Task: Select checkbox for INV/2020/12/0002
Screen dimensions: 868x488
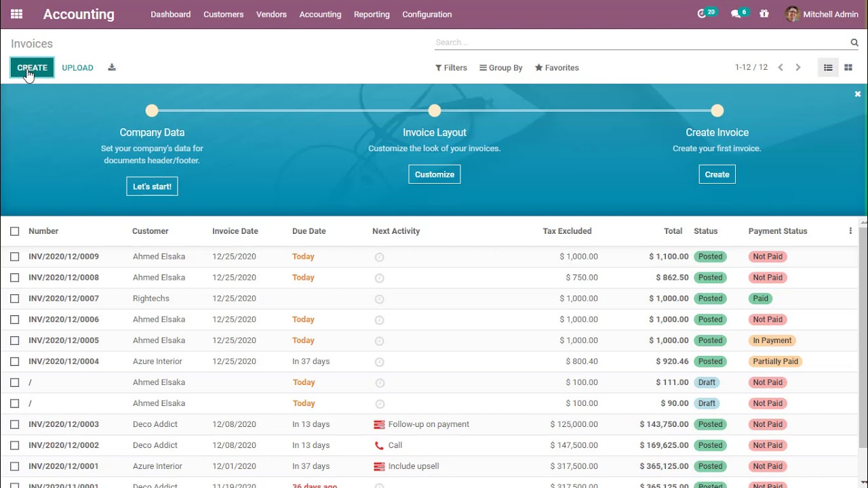Action: [x=15, y=446]
